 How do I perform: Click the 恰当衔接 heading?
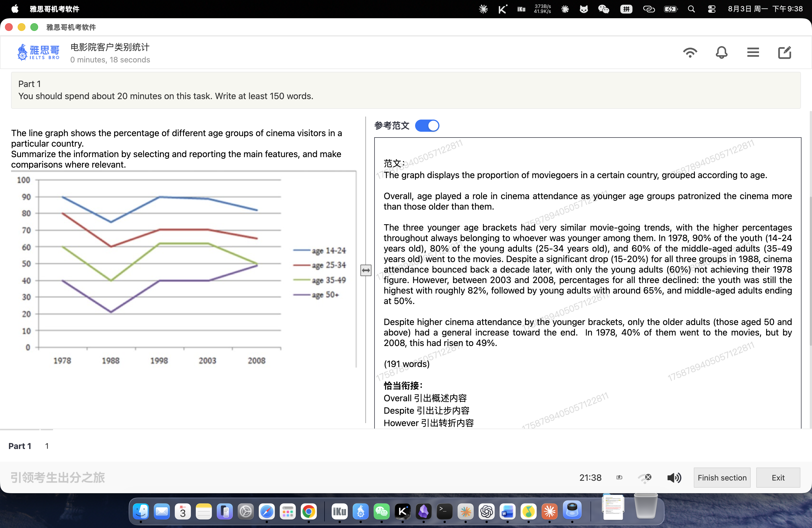pyautogui.click(x=403, y=386)
